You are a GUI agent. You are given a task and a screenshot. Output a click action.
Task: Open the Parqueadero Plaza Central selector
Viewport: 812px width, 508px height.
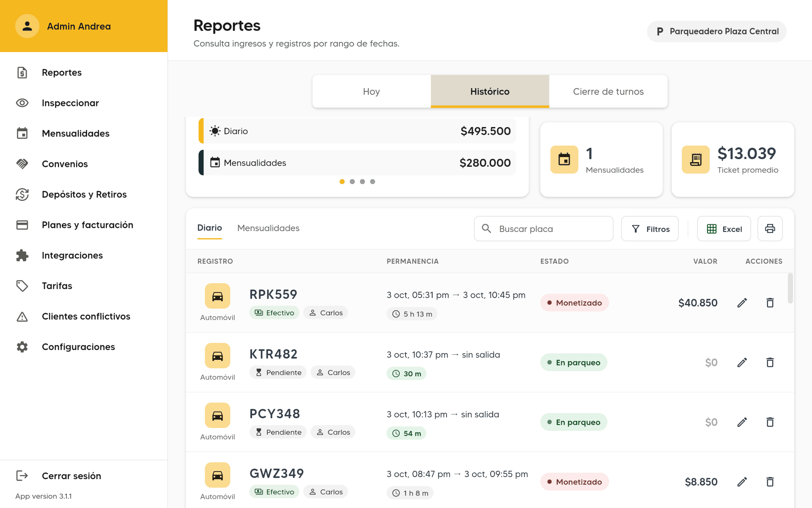click(x=716, y=31)
